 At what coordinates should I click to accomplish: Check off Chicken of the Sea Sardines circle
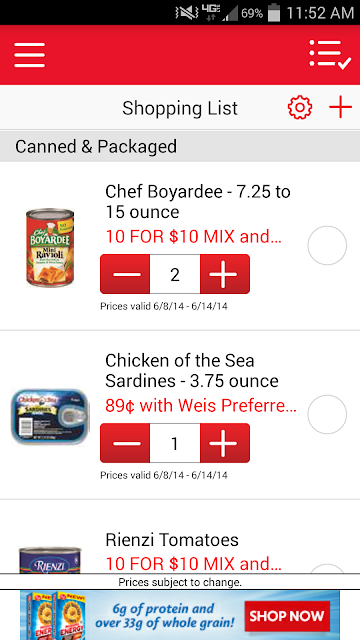point(327,414)
